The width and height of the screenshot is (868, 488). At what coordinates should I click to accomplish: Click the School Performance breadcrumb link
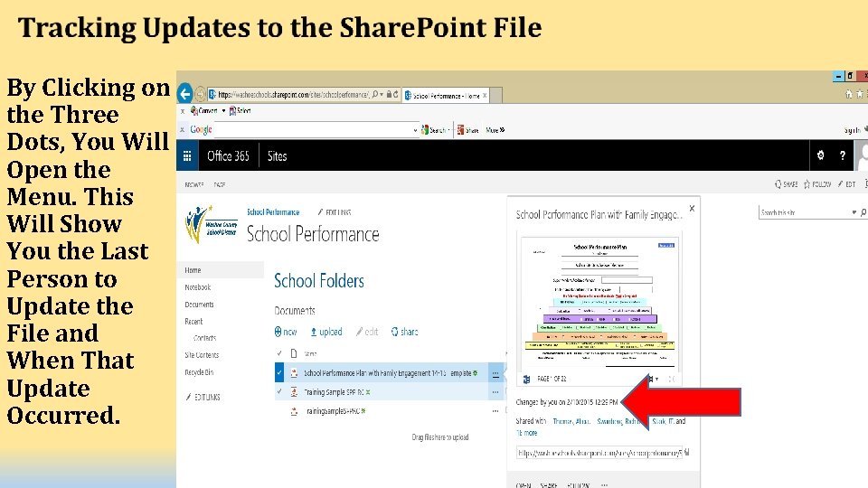(x=273, y=211)
